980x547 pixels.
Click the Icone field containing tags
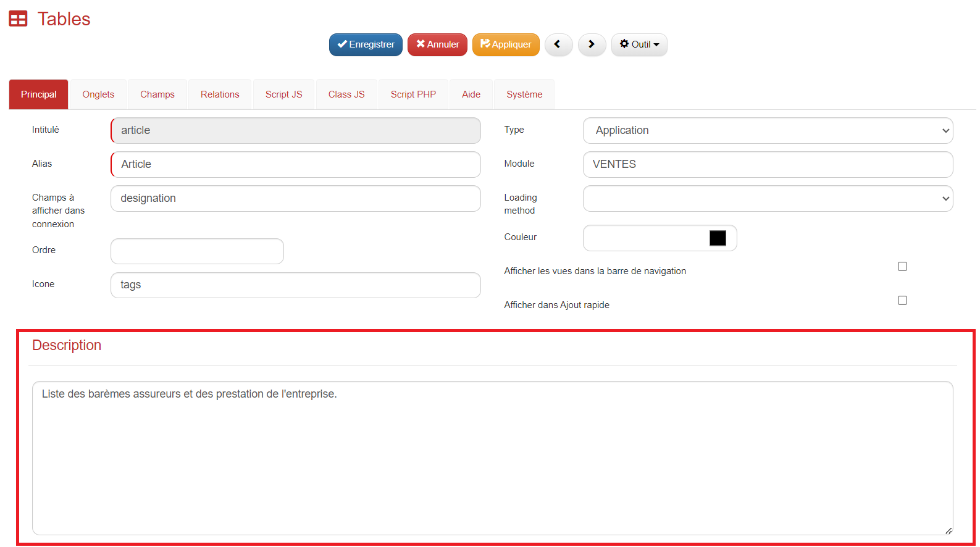pos(296,285)
